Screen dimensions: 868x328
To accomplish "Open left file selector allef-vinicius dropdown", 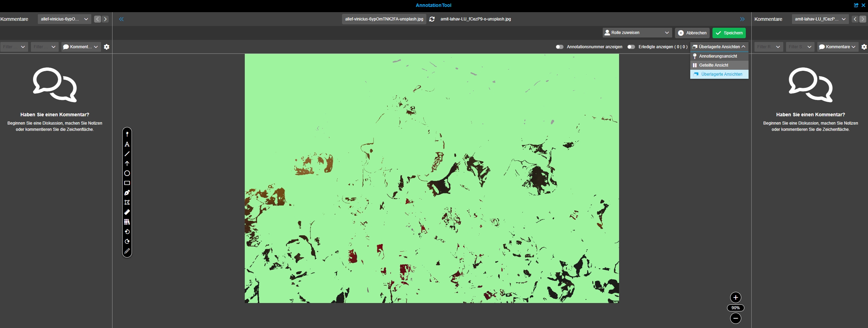I will [x=64, y=19].
